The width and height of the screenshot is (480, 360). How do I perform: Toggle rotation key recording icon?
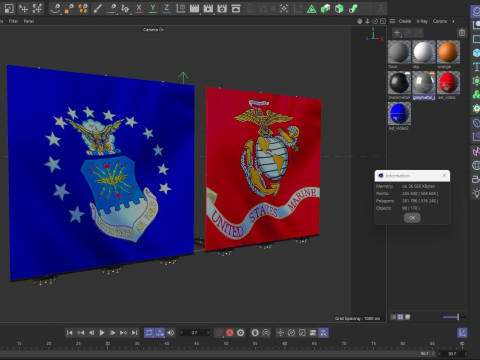[291, 333]
